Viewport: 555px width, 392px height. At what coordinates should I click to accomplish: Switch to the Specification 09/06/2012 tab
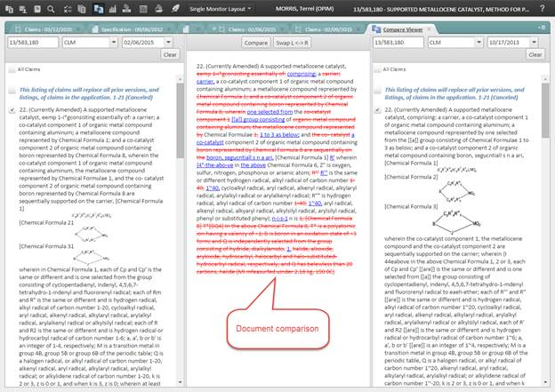click(x=132, y=29)
